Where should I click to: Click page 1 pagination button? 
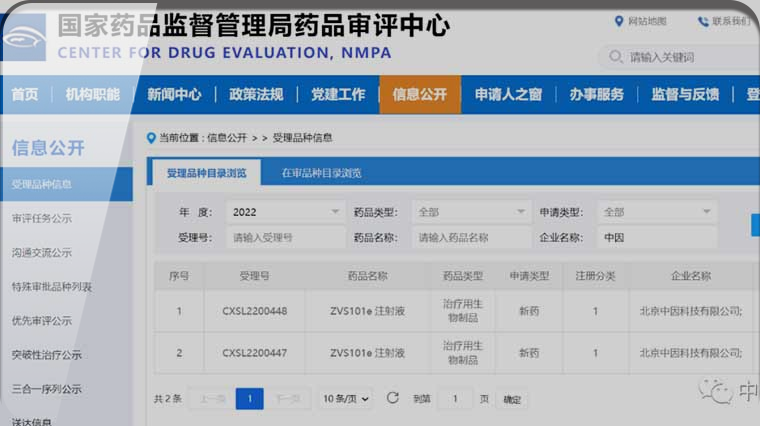point(250,399)
